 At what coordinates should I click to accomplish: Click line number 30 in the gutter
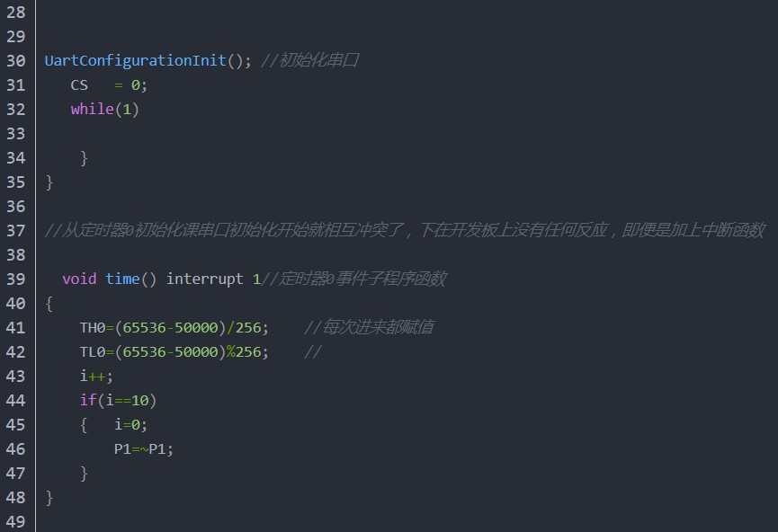click(16, 60)
